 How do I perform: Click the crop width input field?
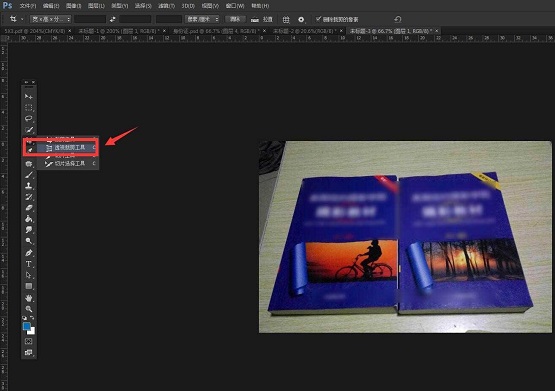pyautogui.click(x=90, y=19)
